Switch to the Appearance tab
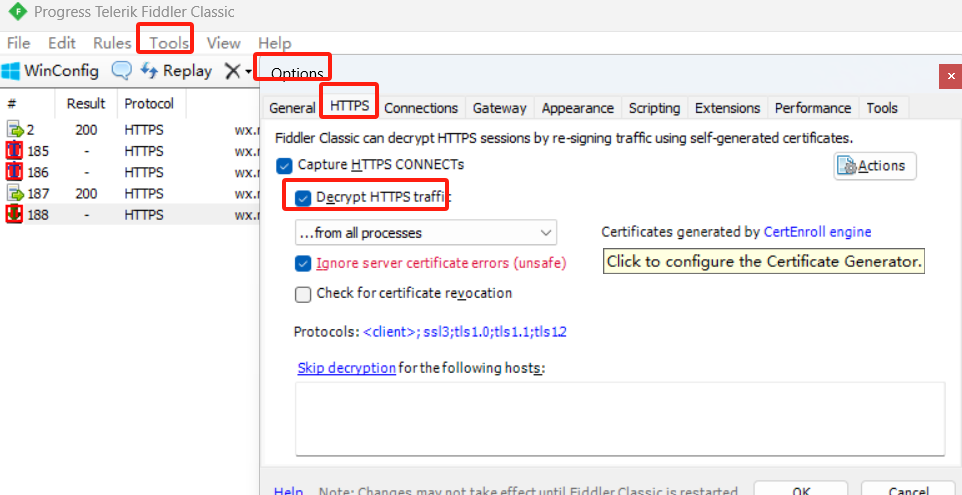Viewport: 962px width, 495px height. point(578,108)
